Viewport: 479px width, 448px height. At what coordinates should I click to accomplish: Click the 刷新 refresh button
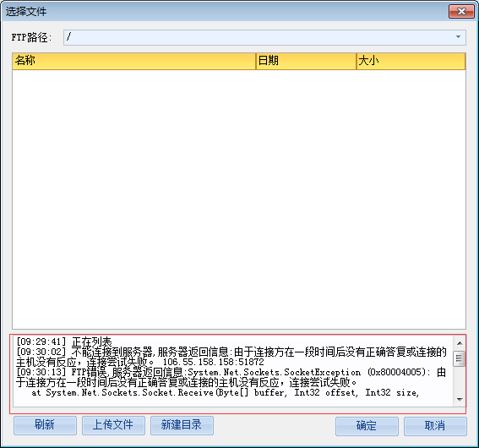click(45, 425)
